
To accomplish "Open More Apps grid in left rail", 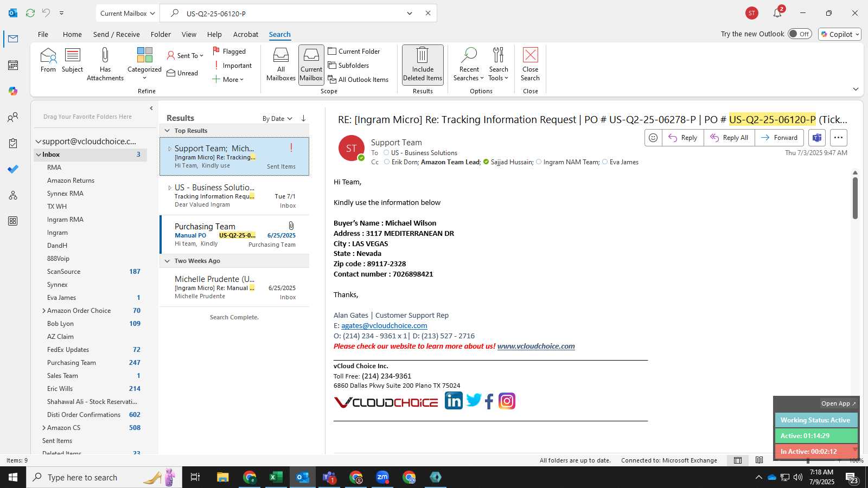I will point(13,221).
